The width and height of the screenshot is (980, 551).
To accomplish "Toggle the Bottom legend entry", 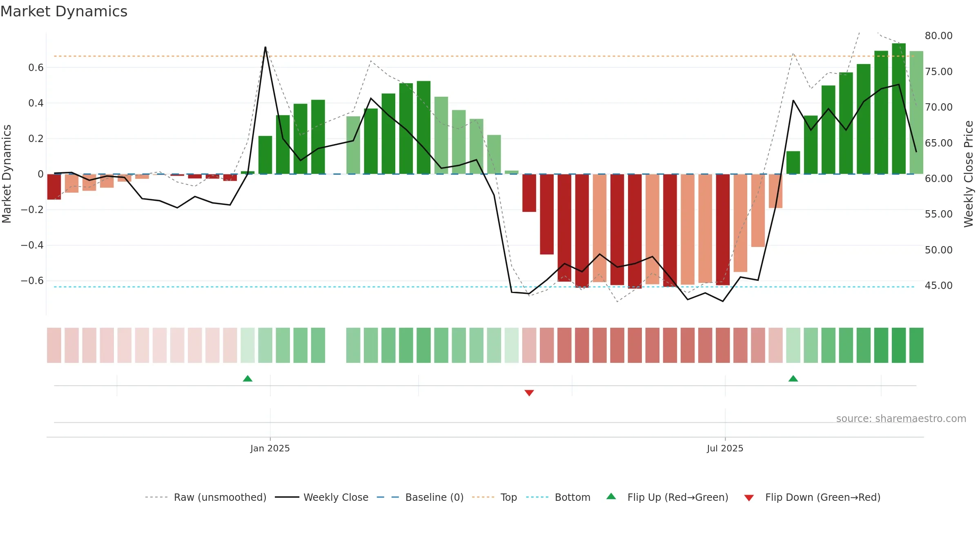I will (x=558, y=497).
